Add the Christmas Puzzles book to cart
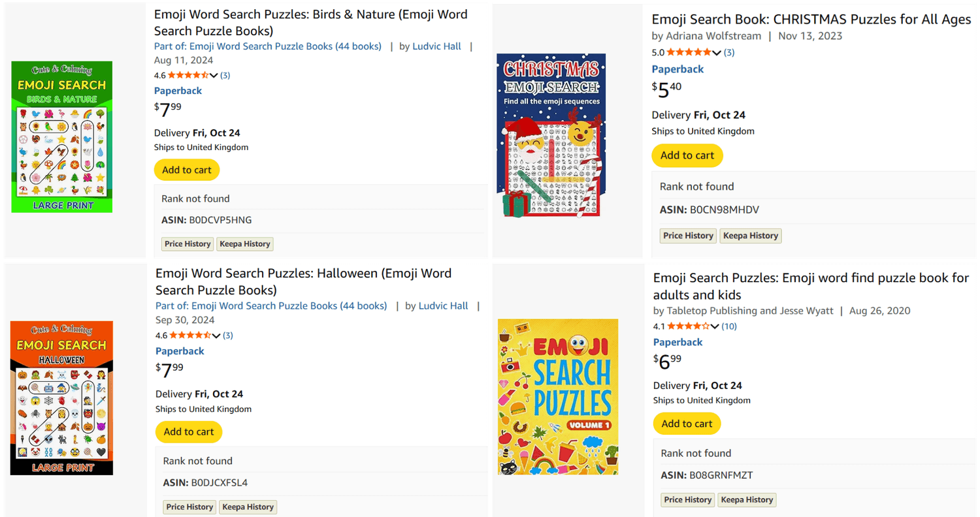Screen dimensions: 980x517 click(687, 155)
